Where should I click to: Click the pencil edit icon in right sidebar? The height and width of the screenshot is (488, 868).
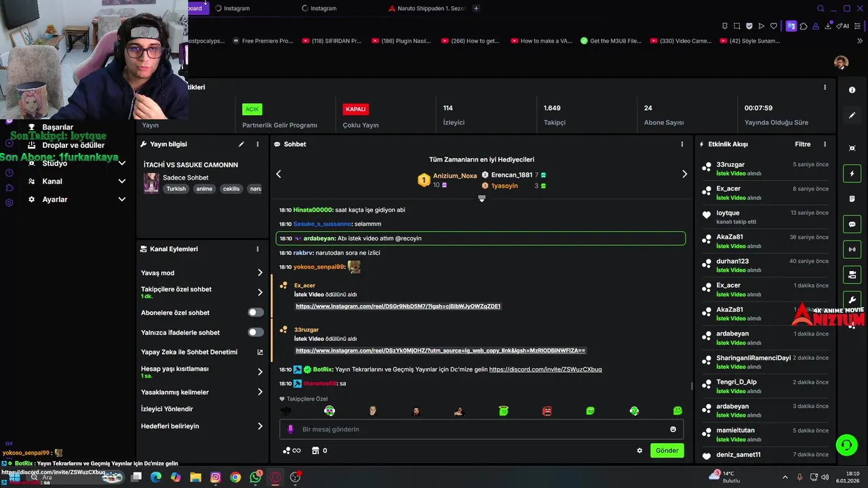[x=852, y=115]
